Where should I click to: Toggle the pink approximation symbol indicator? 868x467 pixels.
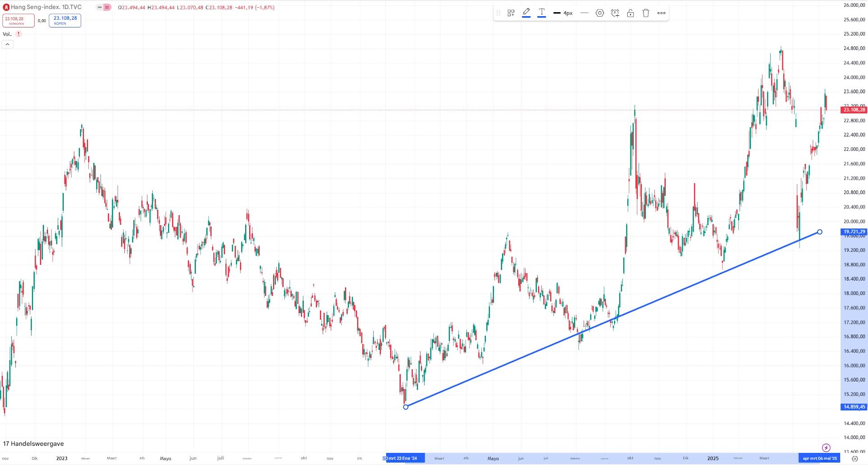click(107, 7)
